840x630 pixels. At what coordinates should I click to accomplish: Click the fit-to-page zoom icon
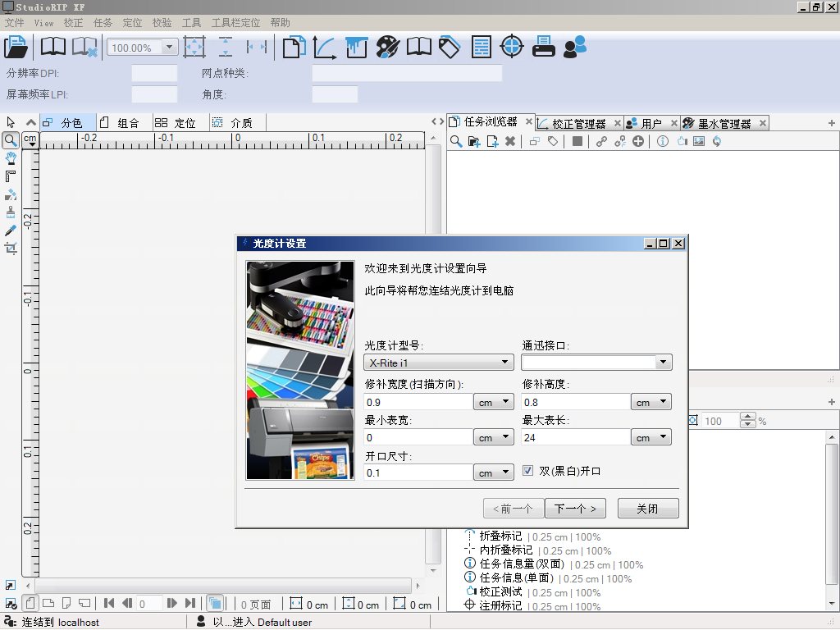(194, 47)
